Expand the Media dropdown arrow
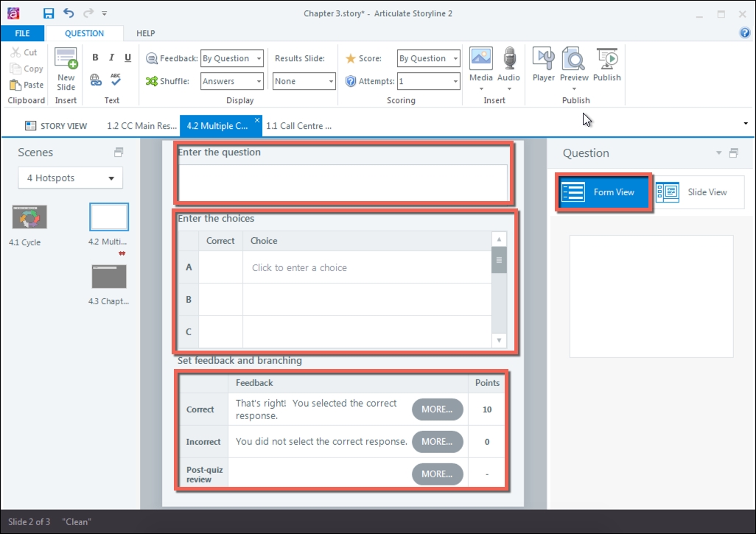This screenshot has width=756, height=534. tap(481, 88)
